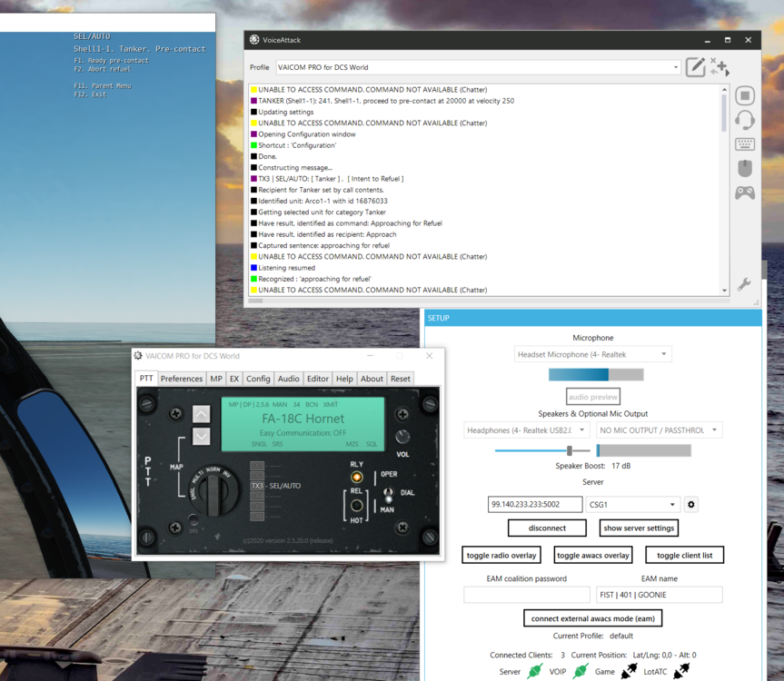Click the show server settings button
Viewport: 784px width, 681px height.
pos(639,528)
